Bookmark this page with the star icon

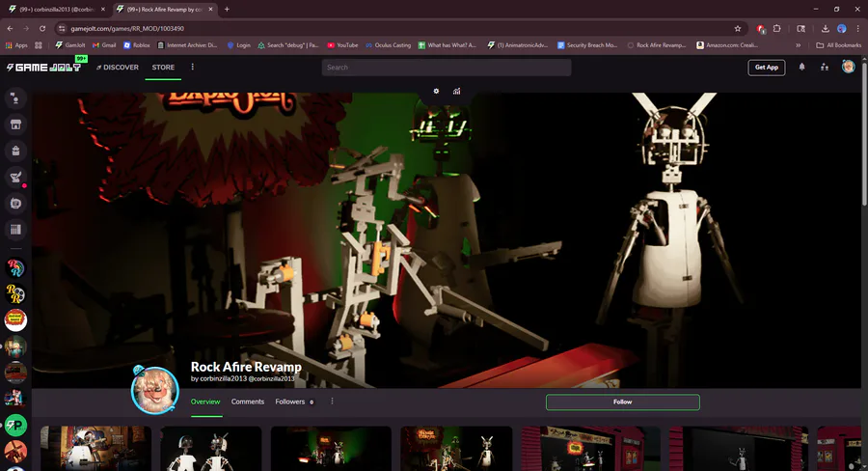pos(738,28)
